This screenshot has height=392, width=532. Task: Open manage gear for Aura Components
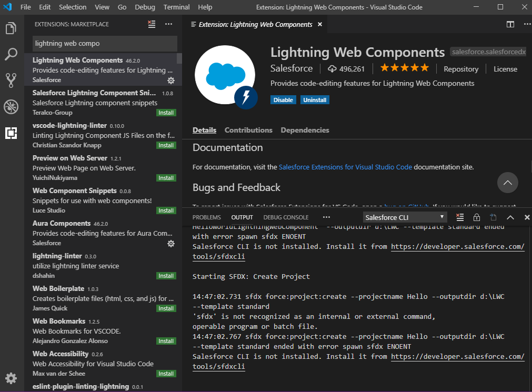pyautogui.click(x=170, y=243)
